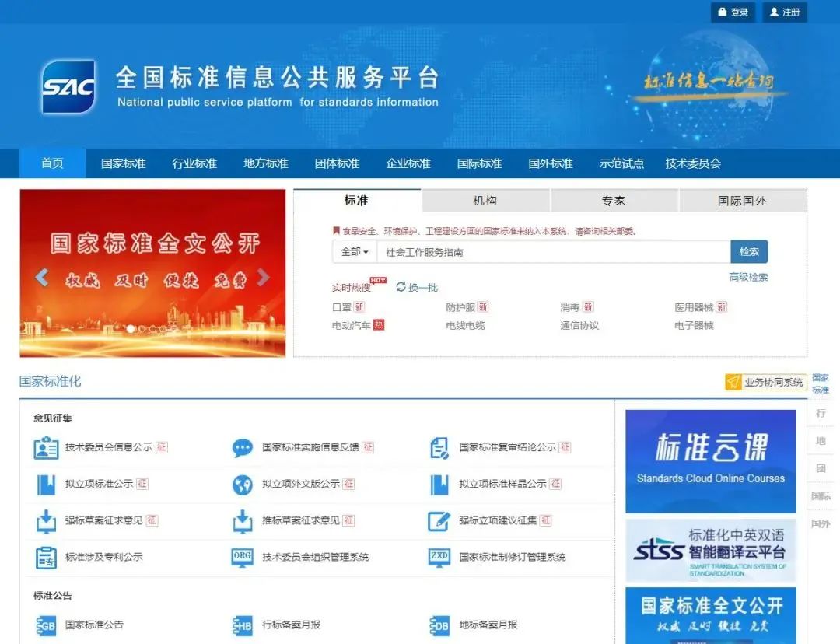
Task: Select the highlighted white carousel indicator dot
Action: [131, 329]
